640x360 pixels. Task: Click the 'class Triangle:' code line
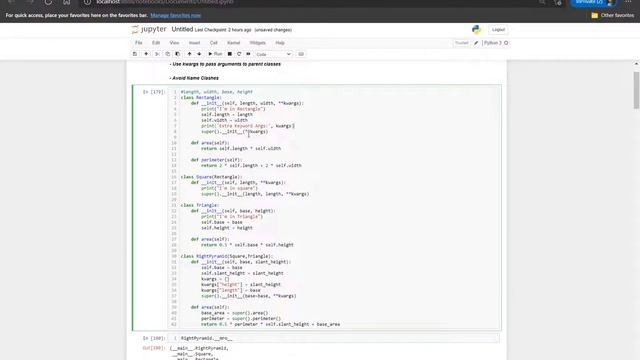point(200,205)
